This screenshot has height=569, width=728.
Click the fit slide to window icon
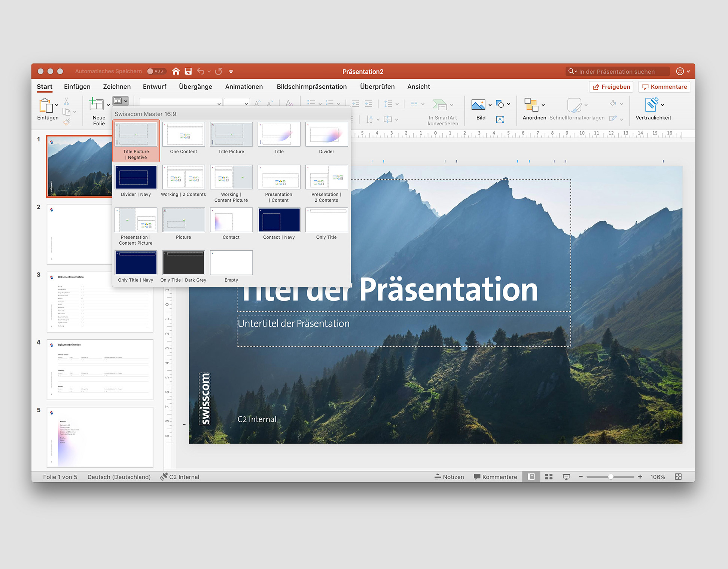pyautogui.click(x=678, y=477)
